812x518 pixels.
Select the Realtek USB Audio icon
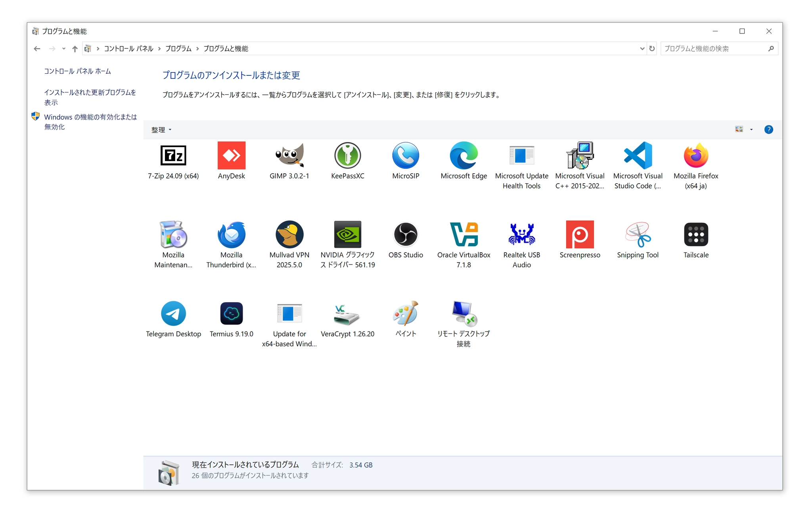point(522,234)
